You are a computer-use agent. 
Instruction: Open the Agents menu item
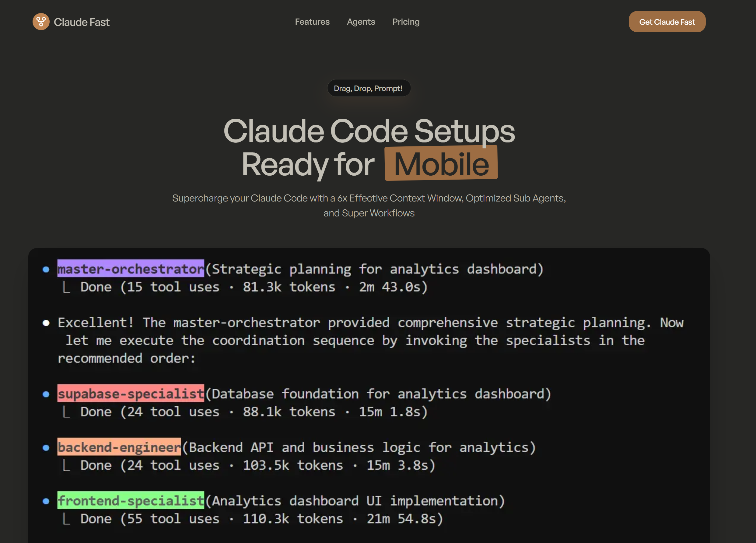pyautogui.click(x=361, y=21)
